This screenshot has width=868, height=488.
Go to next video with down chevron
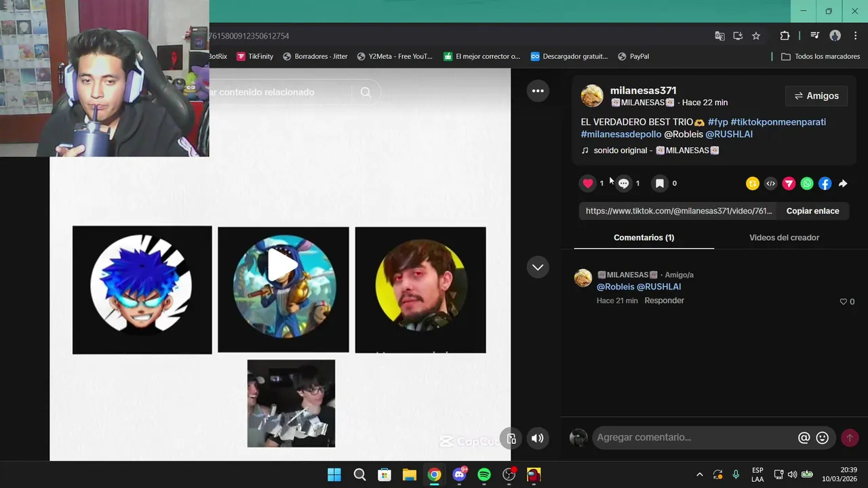[x=538, y=267]
